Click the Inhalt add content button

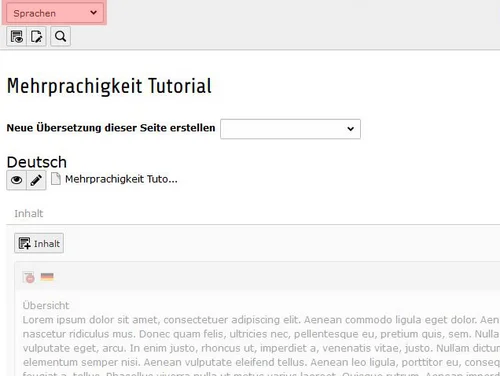39,243
